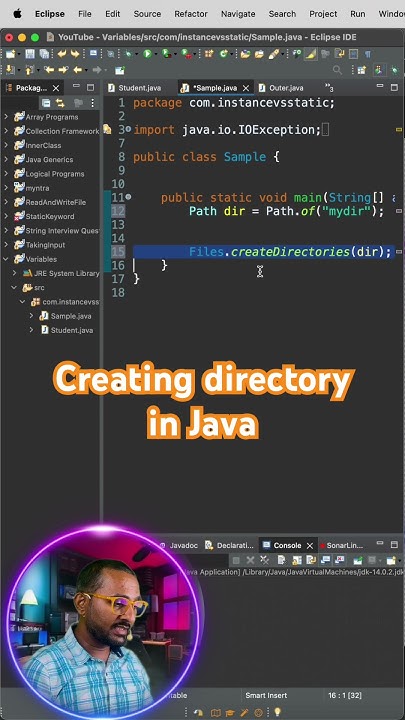Click the green Run button in toolbar
Viewport: 405px width, 720px height.
pos(147,54)
